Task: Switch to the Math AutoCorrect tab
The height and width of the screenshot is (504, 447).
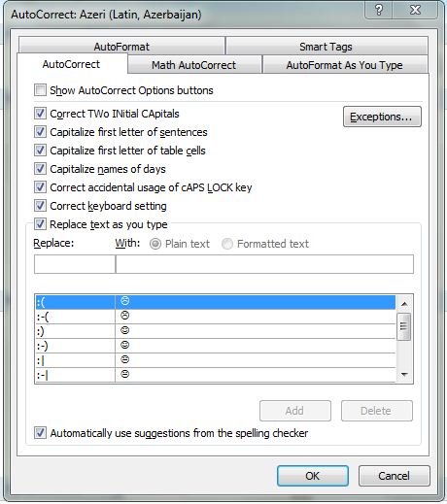Action: coord(194,65)
